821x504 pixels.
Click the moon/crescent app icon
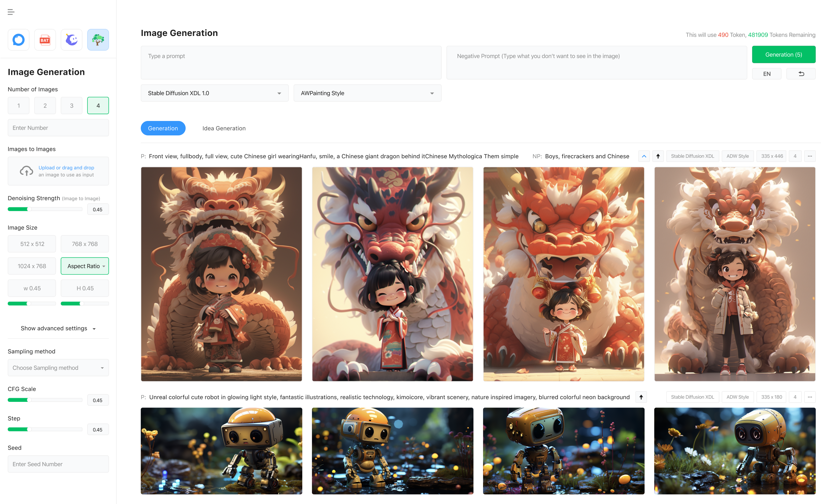click(x=71, y=39)
